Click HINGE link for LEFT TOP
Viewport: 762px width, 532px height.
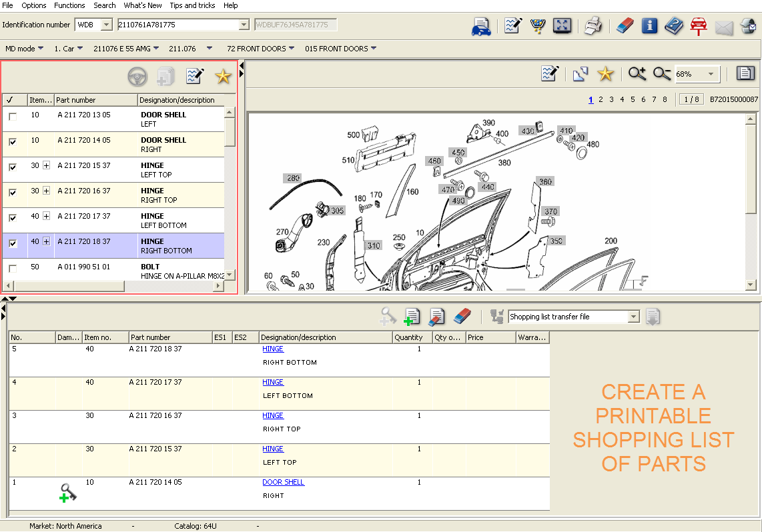click(x=273, y=449)
